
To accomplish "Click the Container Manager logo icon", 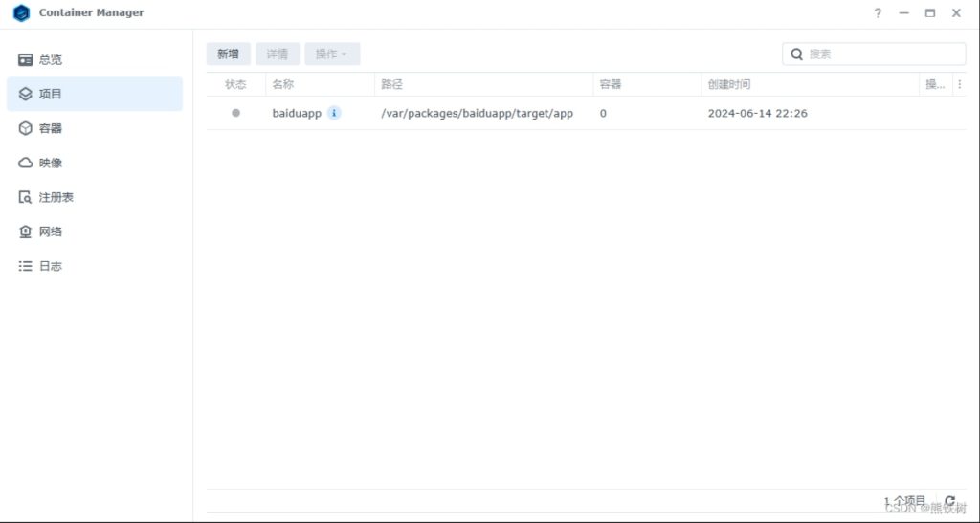I will point(21,13).
